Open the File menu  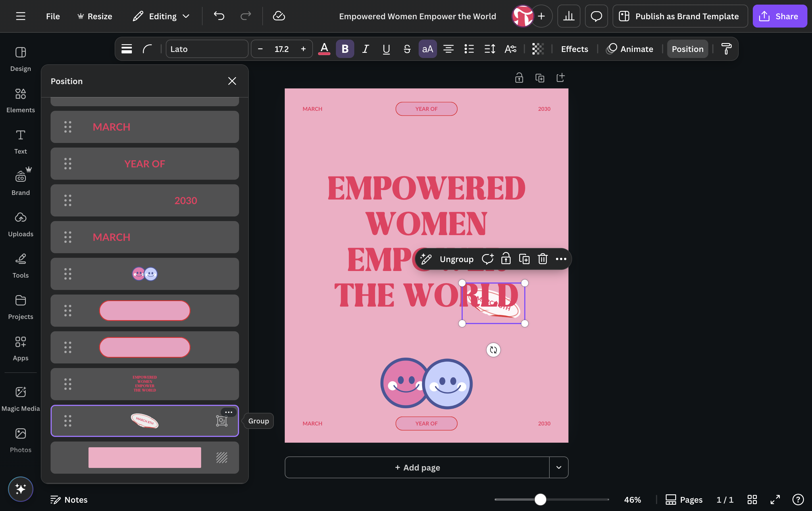(x=53, y=16)
